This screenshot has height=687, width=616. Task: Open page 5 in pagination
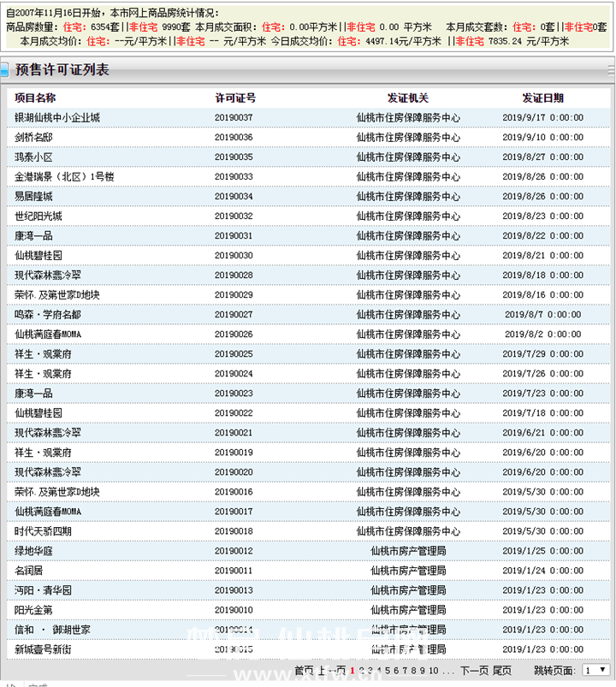pos(388,671)
